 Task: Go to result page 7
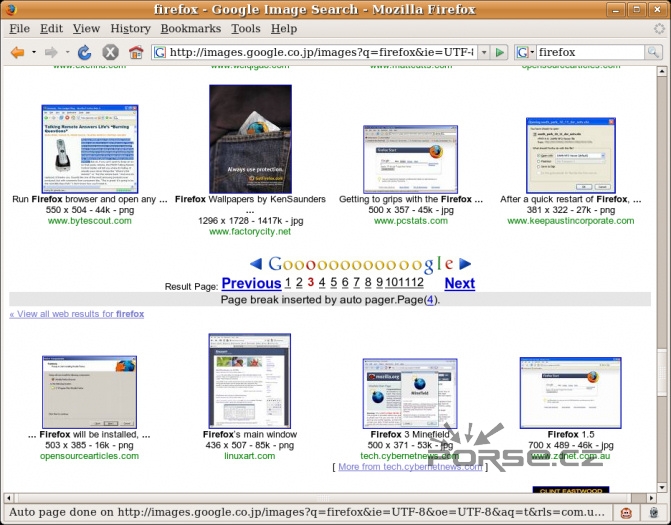pyautogui.click(x=356, y=282)
